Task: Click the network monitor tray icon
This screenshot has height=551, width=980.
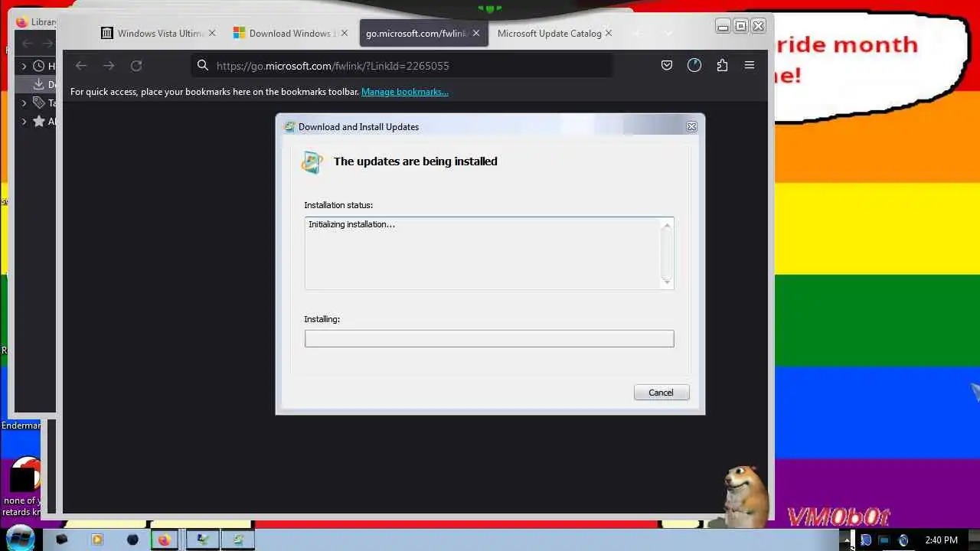Action: point(884,540)
